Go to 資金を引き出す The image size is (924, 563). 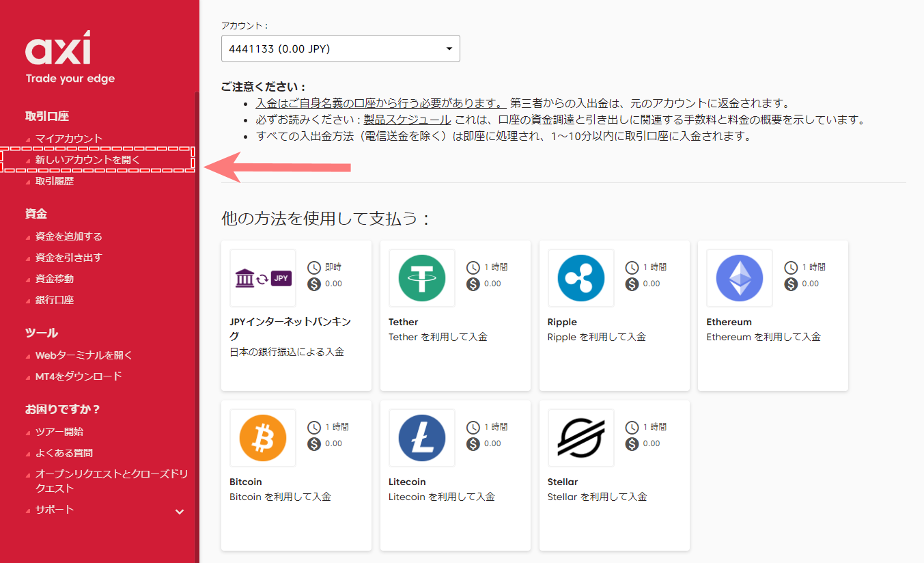[69, 258]
